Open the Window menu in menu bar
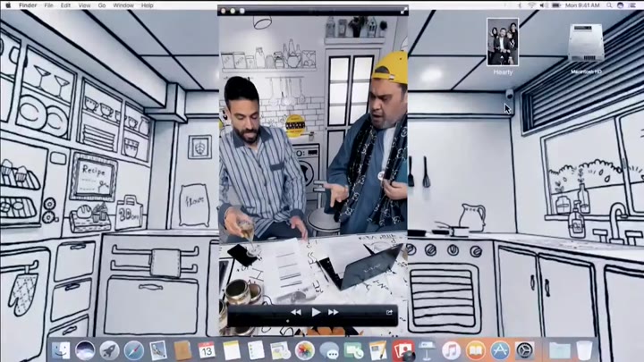Viewport: 644px width, 362px height. tap(123, 5)
